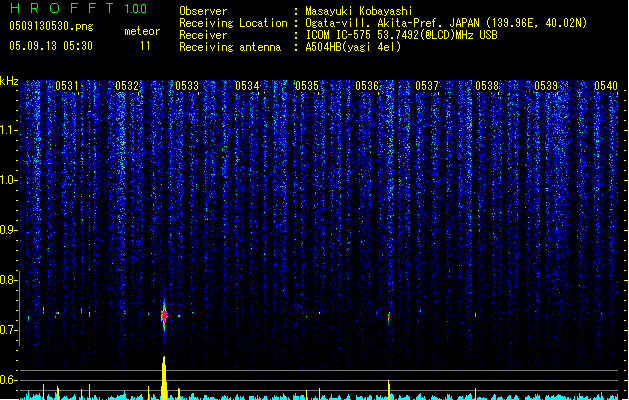This screenshot has height=400, width=629.
Task: Click the 0537 time marker
Action: pyautogui.click(x=427, y=86)
